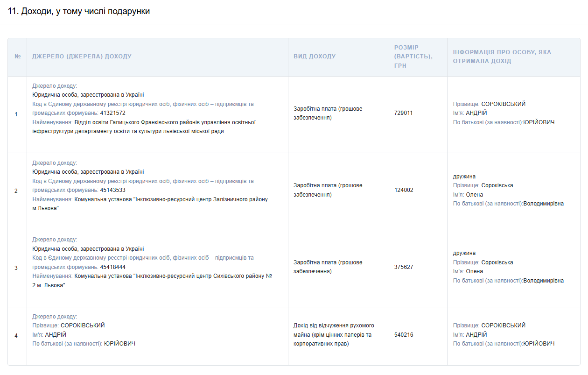Click the registry code 45418444
The width and height of the screenshot is (588, 375).
[112, 267]
